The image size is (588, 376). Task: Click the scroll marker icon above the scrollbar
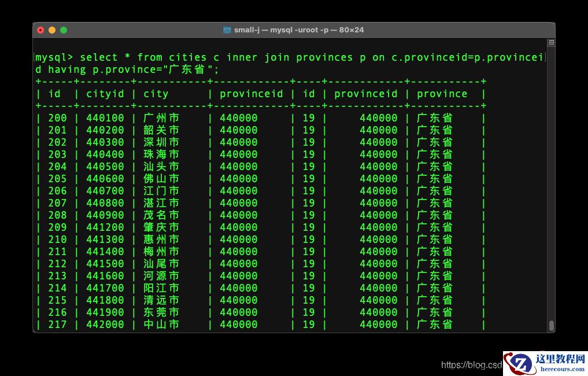551,42
